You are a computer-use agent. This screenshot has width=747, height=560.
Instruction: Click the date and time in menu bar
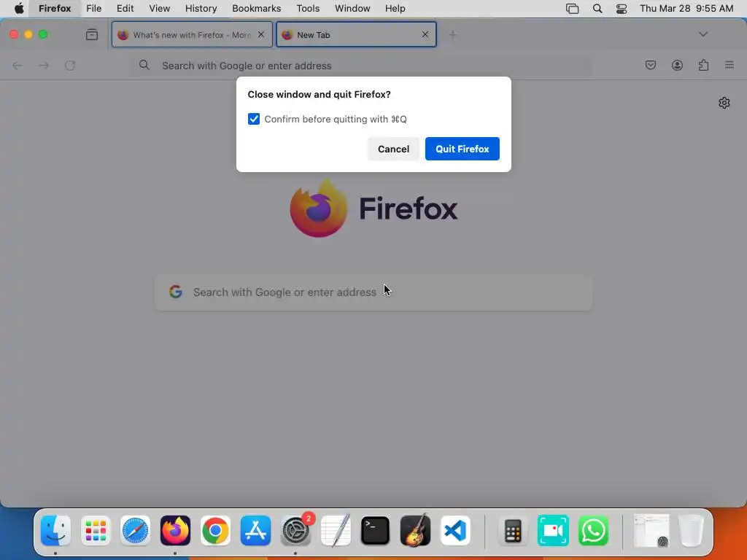click(686, 9)
